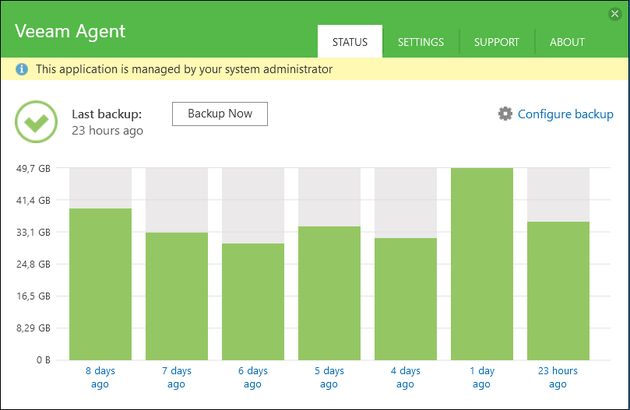Image resolution: width=630 pixels, height=410 pixels.
Task: Click the 41,4 GB axis label
Action: click(33, 200)
